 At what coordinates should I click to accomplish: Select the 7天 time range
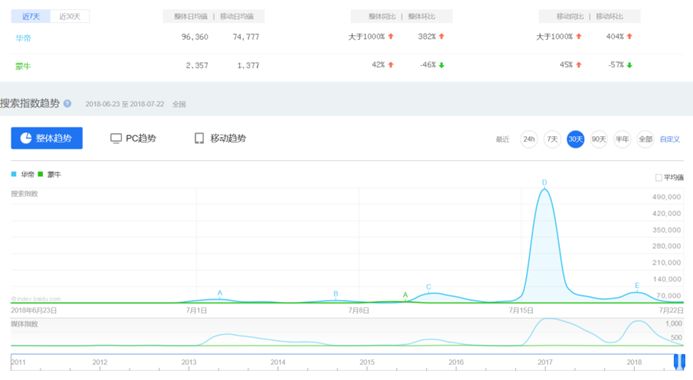552,139
